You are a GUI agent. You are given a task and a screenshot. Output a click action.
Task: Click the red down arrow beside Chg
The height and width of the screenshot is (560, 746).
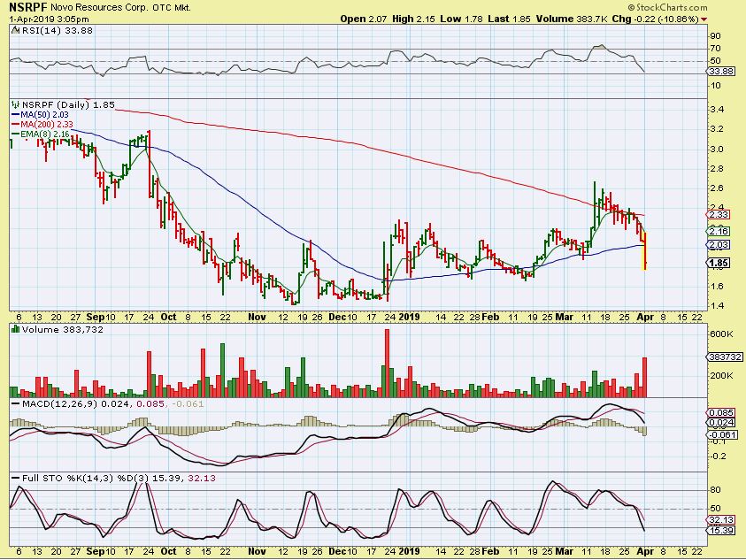click(x=704, y=19)
